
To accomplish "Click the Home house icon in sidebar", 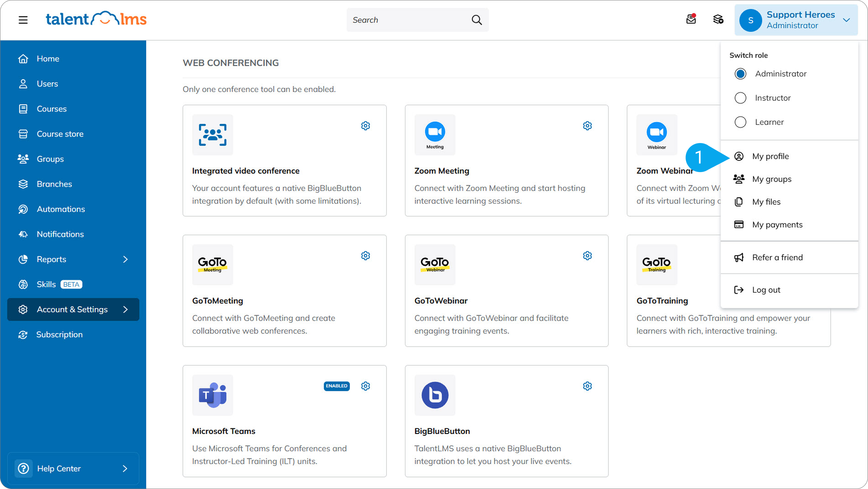I will pos(23,58).
